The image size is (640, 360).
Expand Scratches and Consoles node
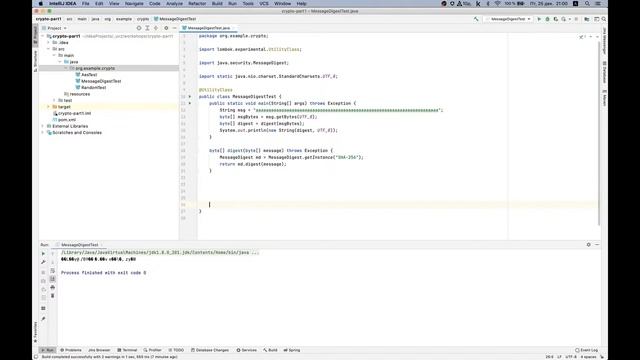click(x=43, y=133)
